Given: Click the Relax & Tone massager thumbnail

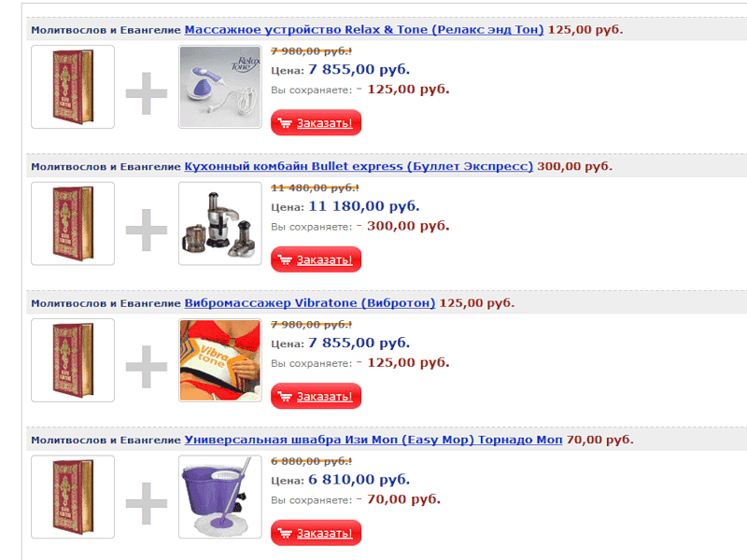Looking at the screenshot, I should [220, 87].
